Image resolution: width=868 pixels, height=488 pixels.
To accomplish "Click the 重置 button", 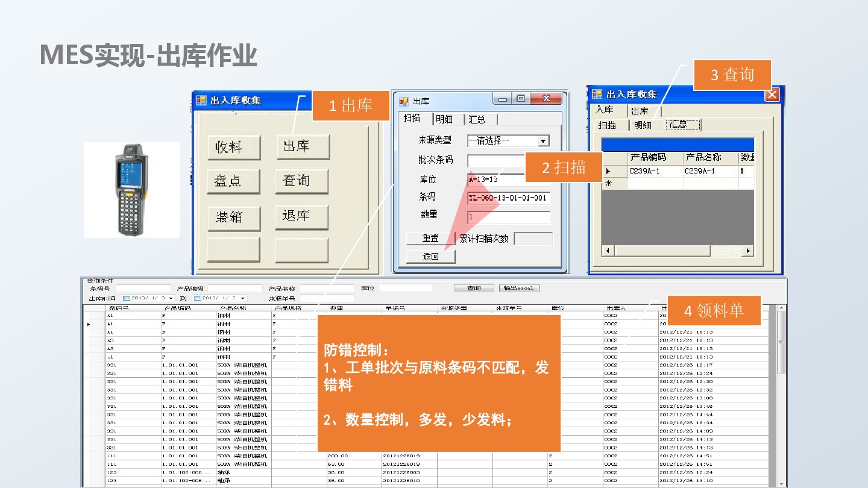I will [430, 239].
